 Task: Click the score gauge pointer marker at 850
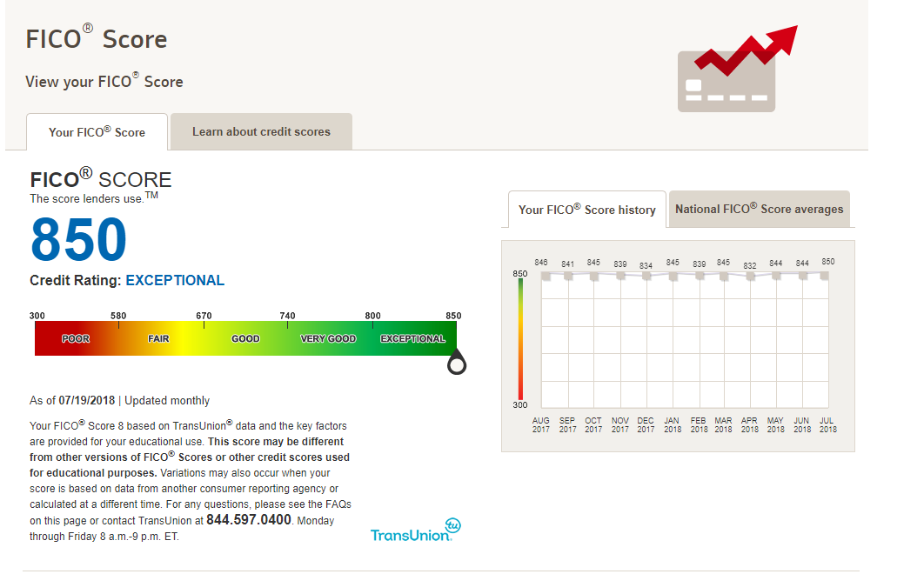point(457,363)
